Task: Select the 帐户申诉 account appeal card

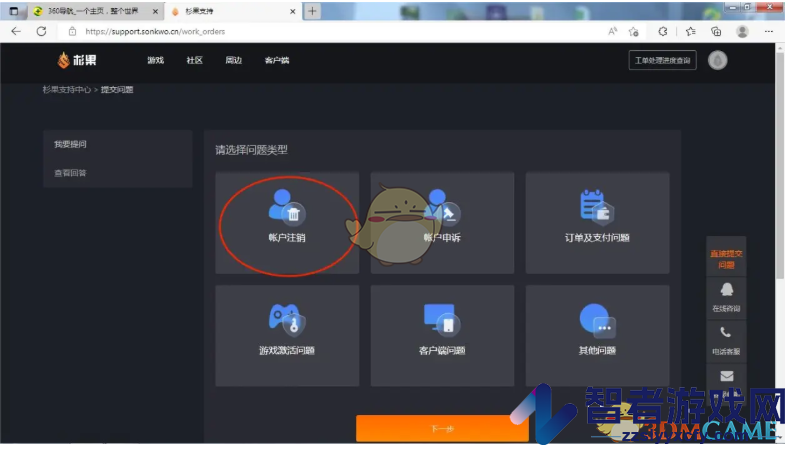Action: click(x=442, y=223)
